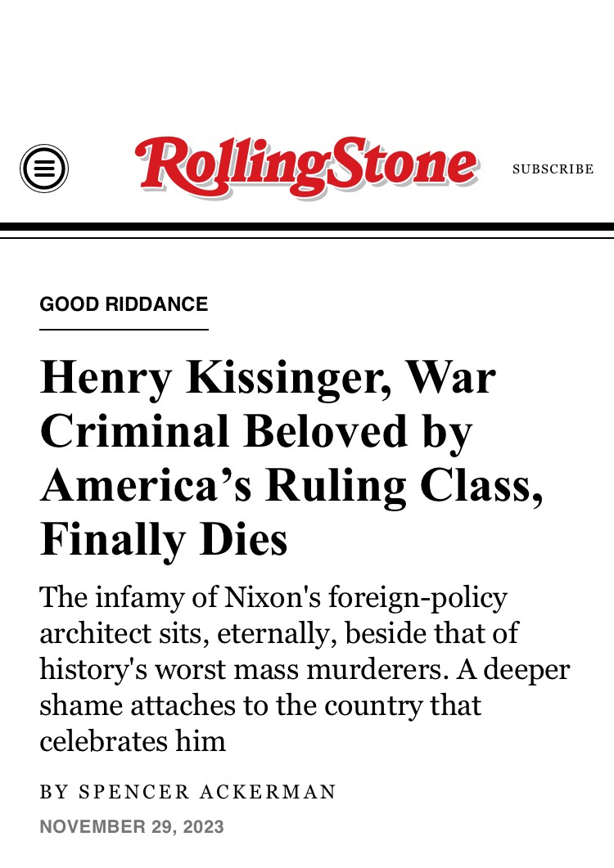Viewport: 614px width, 868px height.
Task: Click the thick black header divider bar
Action: click(307, 227)
